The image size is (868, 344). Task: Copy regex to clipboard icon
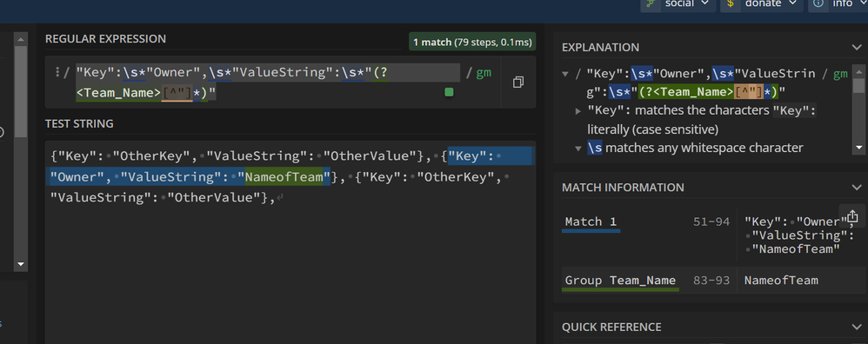click(x=518, y=83)
